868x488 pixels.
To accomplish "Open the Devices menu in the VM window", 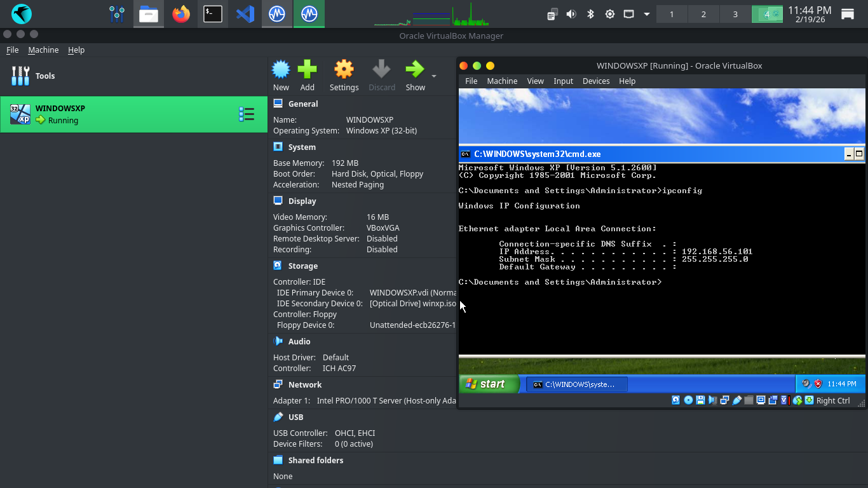I will point(595,81).
